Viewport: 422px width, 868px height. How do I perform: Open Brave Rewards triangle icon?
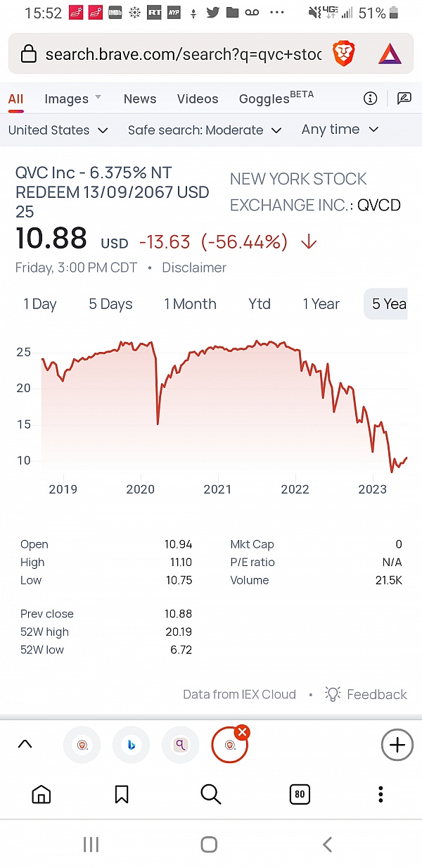pyautogui.click(x=389, y=54)
